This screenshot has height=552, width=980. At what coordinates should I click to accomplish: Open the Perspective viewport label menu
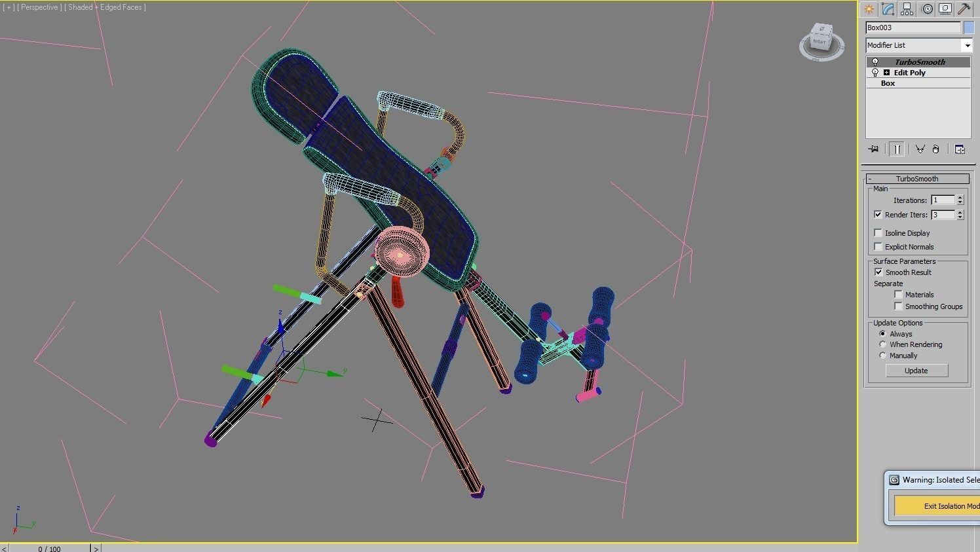[x=40, y=7]
